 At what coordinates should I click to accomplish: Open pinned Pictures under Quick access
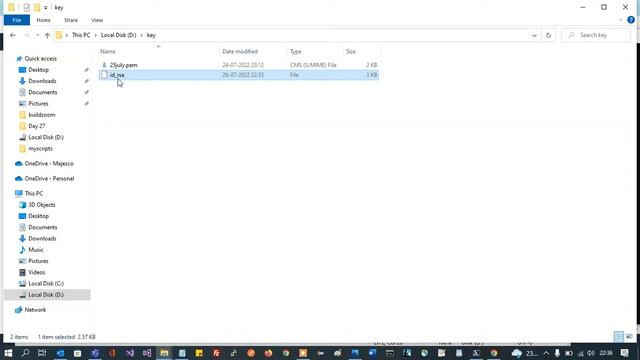38,104
